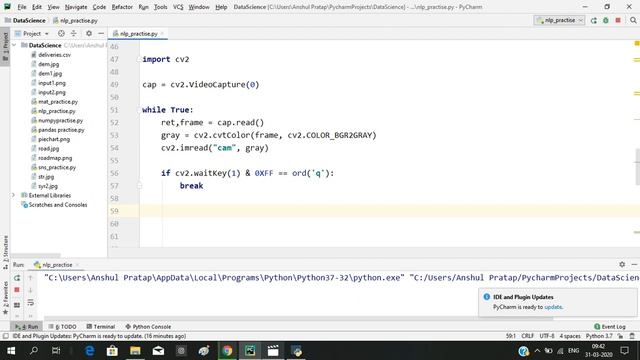Open the Python icon in the taskbar
Screen dimensions: 640x360
tap(297, 350)
